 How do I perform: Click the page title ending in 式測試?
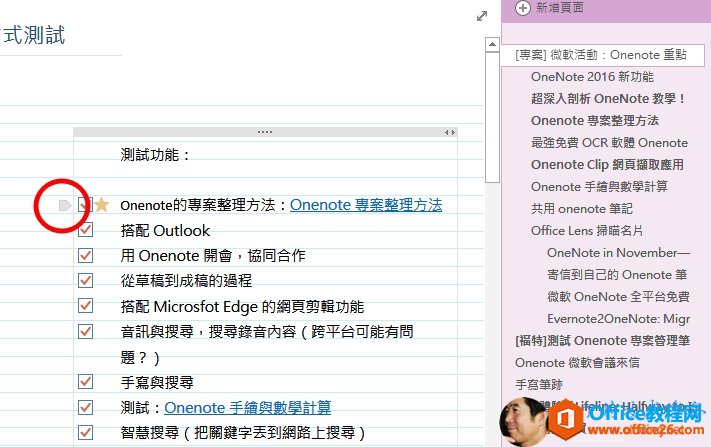point(33,35)
